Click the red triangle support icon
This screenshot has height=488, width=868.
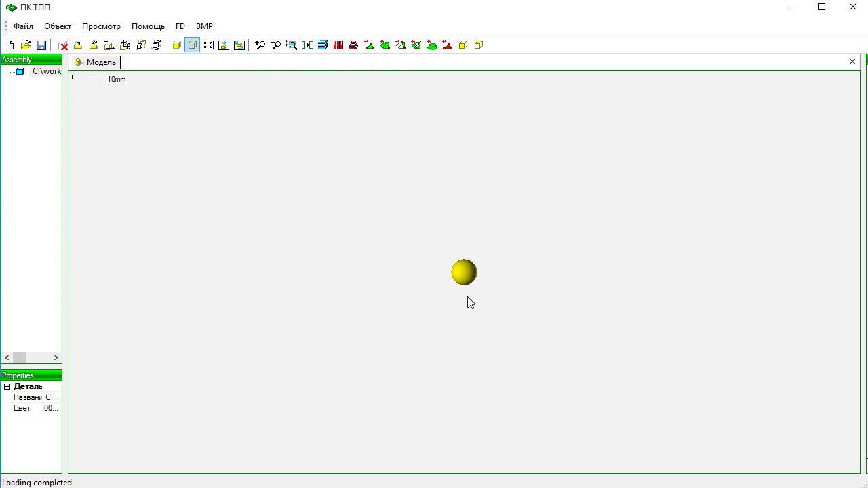pyautogui.click(x=448, y=45)
